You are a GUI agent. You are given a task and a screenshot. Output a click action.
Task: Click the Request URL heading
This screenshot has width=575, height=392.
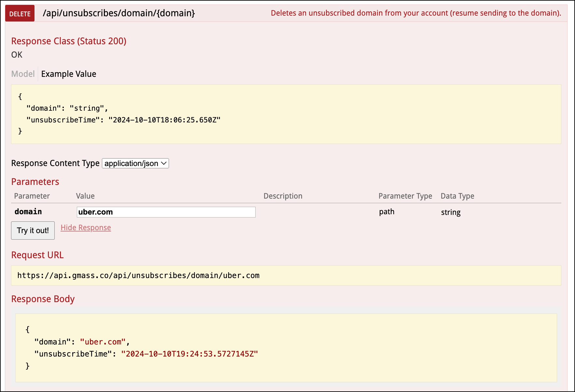[37, 255]
